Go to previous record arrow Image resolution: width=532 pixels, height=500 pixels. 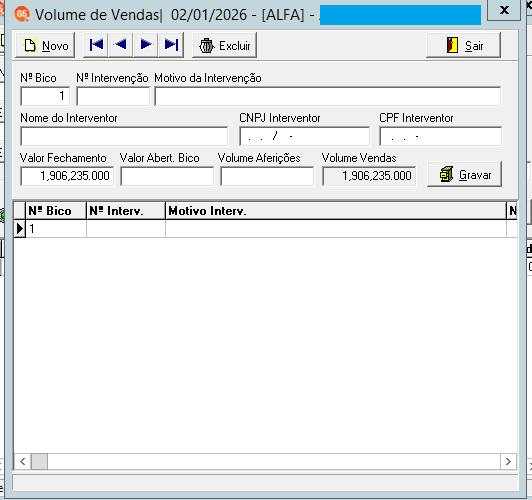[x=121, y=45]
